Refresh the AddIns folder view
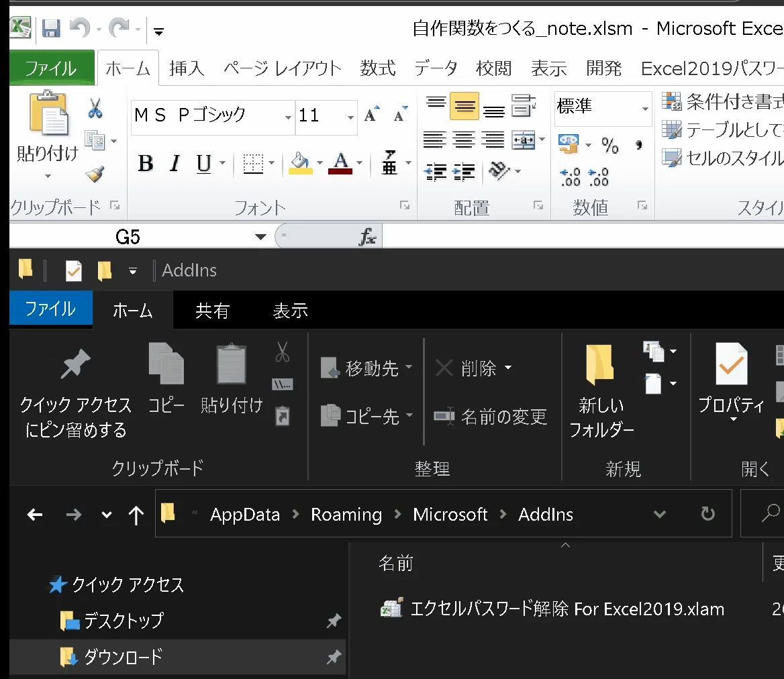Image resolution: width=784 pixels, height=679 pixels. click(x=707, y=514)
